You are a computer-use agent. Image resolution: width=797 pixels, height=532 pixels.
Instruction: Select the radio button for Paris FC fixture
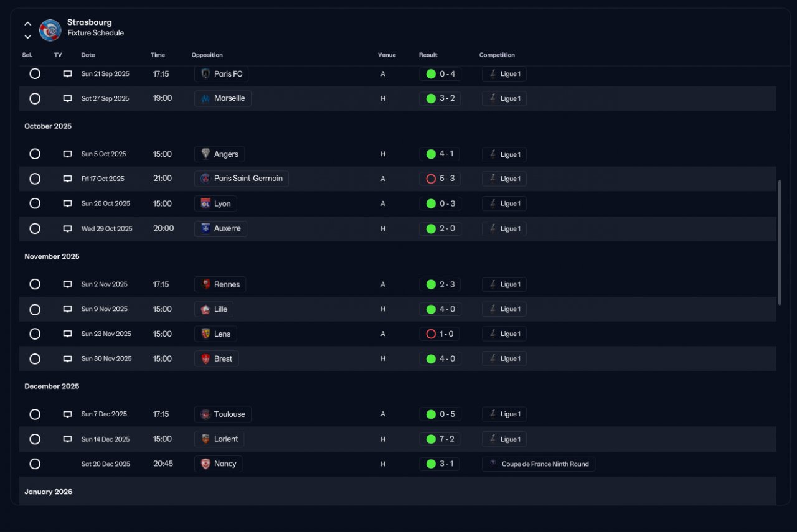[x=35, y=73]
